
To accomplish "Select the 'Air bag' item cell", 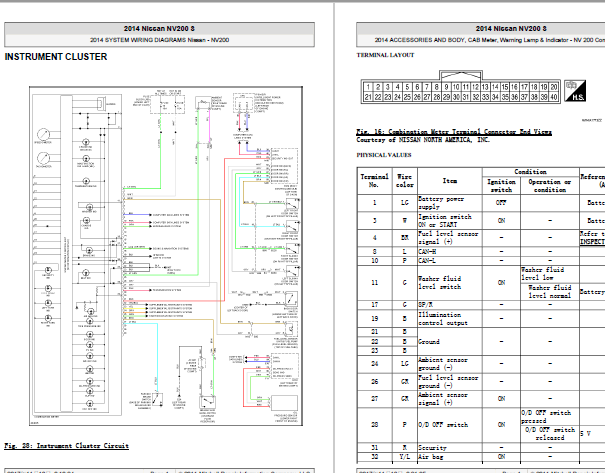I will 450,457.
